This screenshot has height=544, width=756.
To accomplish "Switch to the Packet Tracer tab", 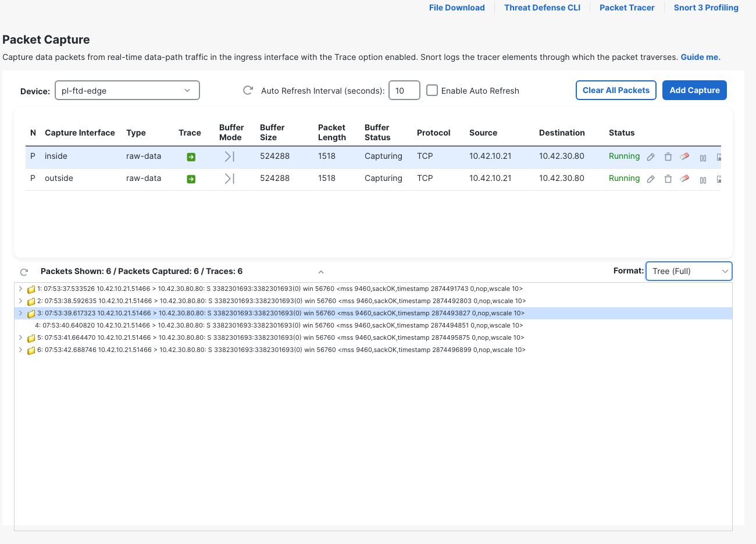I will (x=627, y=8).
